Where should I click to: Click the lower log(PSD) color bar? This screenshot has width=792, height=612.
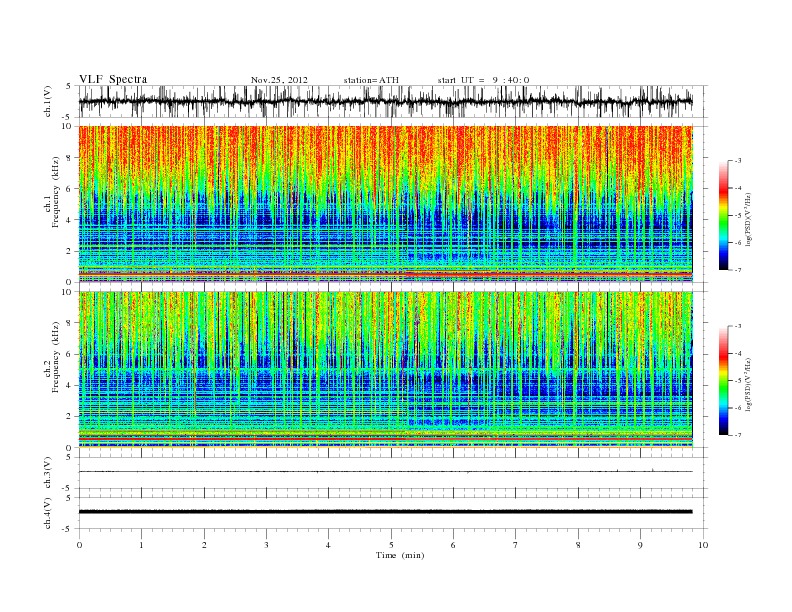(723, 381)
